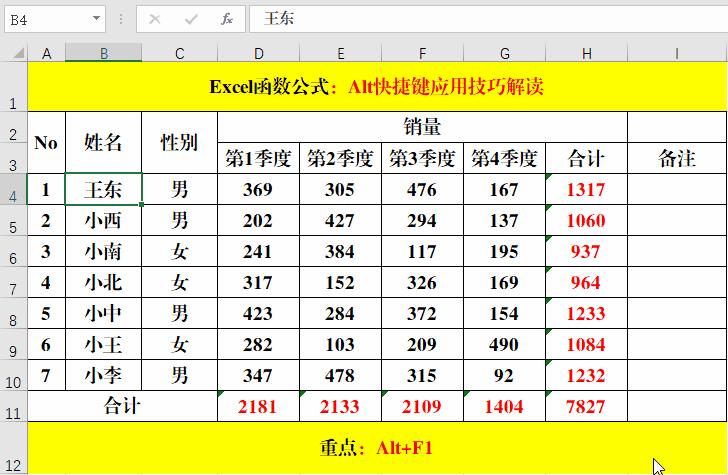Click the column sum 2181
This screenshot has height=475, width=728.
(x=259, y=406)
